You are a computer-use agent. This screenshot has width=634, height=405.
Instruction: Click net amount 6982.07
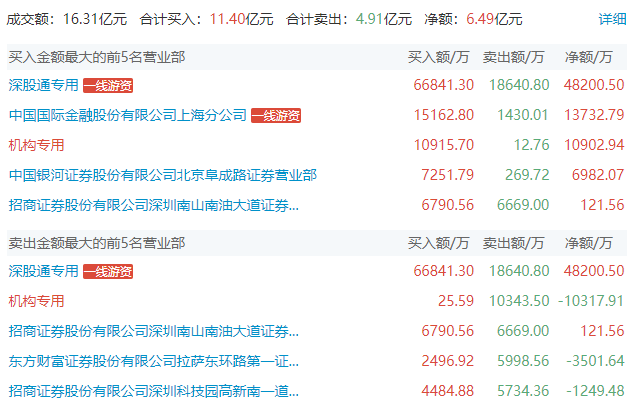coord(598,175)
